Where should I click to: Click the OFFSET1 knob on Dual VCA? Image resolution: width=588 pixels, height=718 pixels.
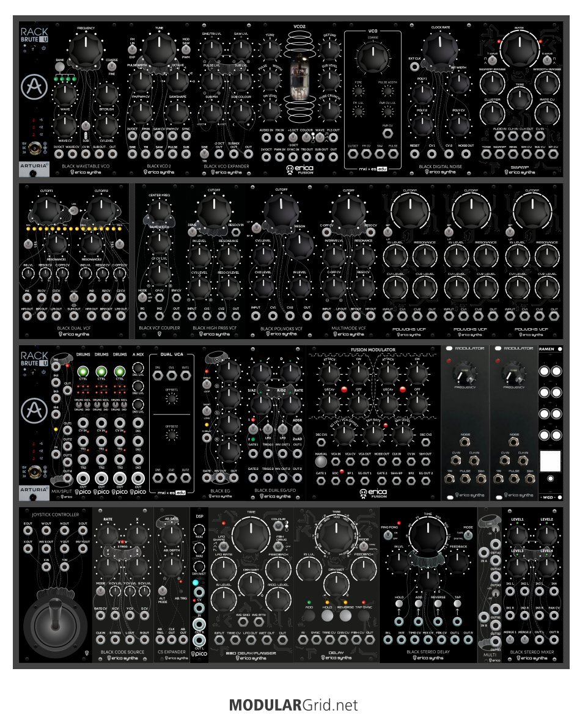(171, 399)
